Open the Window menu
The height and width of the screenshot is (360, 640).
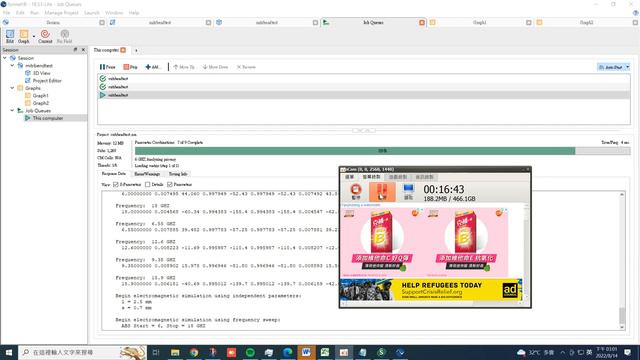click(x=114, y=13)
